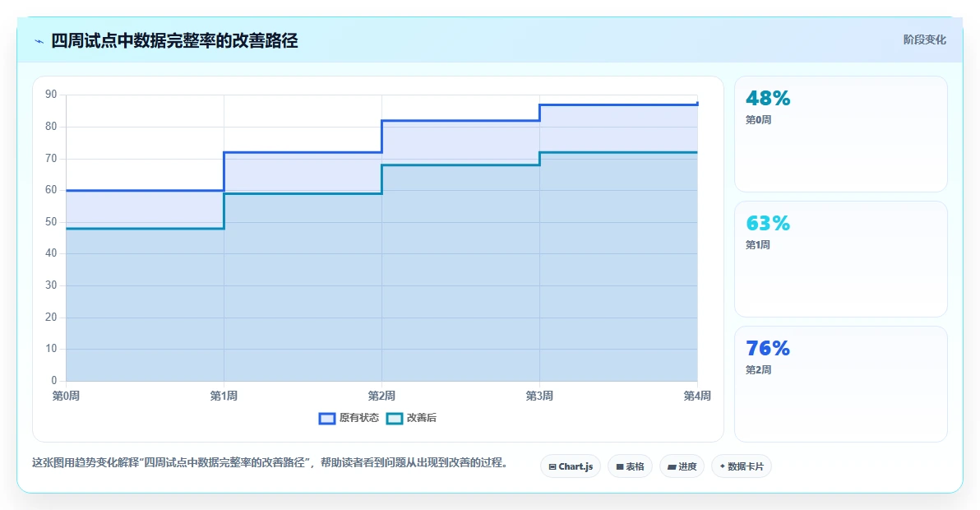Click the title 四周试点中数据完整率的改善路径

tap(174, 40)
